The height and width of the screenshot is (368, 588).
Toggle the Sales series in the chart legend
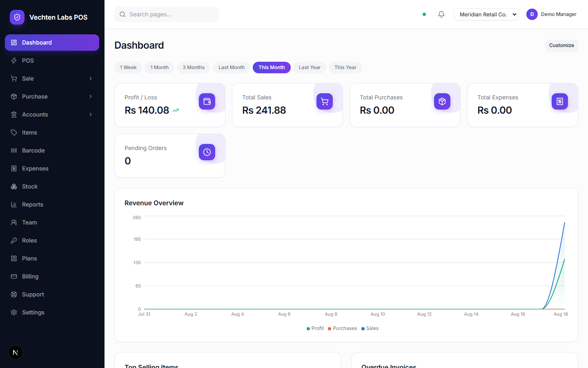click(x=370, y=328)
